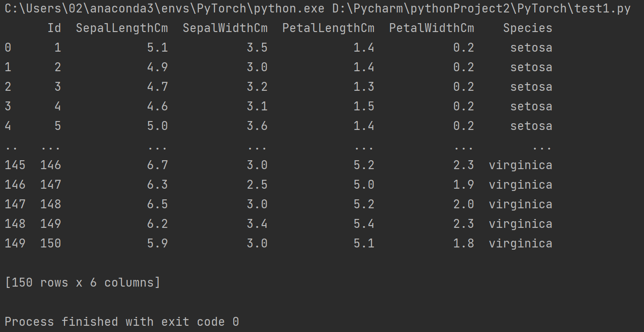The height and width of the screenshot is (332, 644).
Task: Click the row index 145
Action: [15, 165]
